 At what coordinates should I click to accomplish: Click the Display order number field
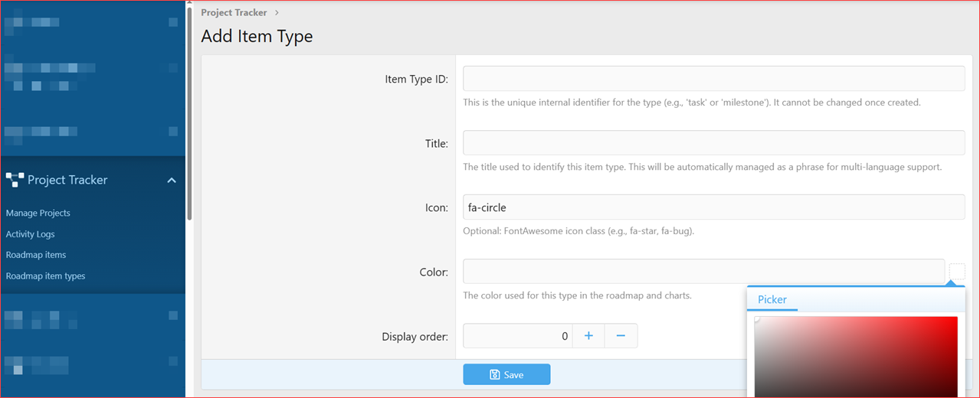[517, 336]
